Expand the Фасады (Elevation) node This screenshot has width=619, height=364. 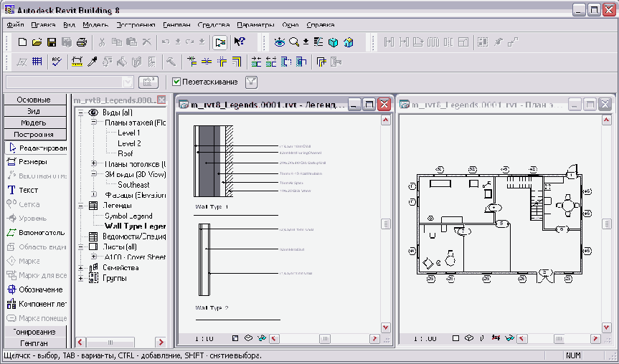[x=94, y=194]
